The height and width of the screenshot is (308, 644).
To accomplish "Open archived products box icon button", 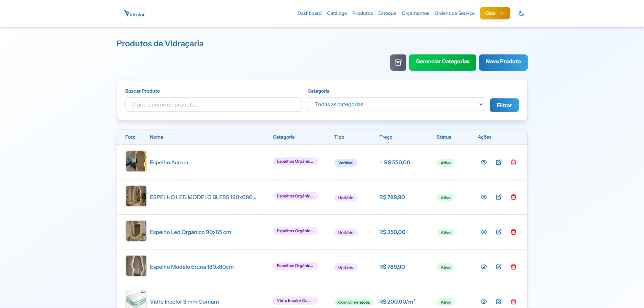I will (x=398, y=63).
